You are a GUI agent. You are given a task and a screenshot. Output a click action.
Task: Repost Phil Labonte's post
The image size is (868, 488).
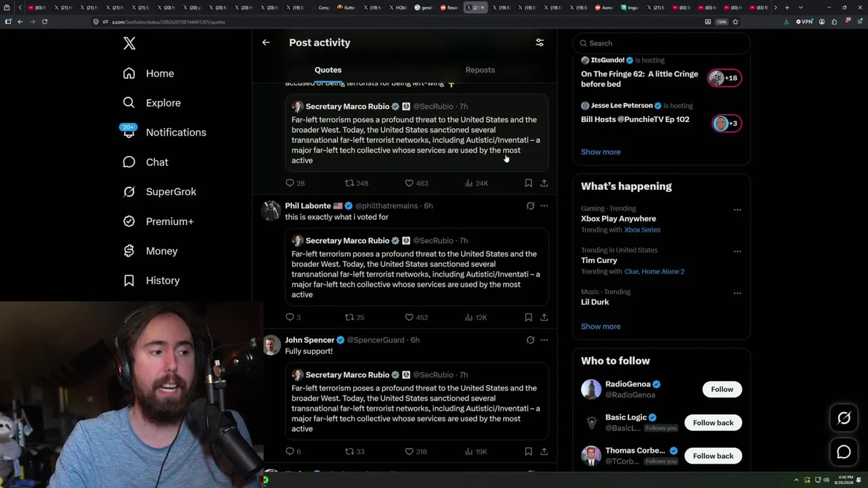(x=355, y=317)
